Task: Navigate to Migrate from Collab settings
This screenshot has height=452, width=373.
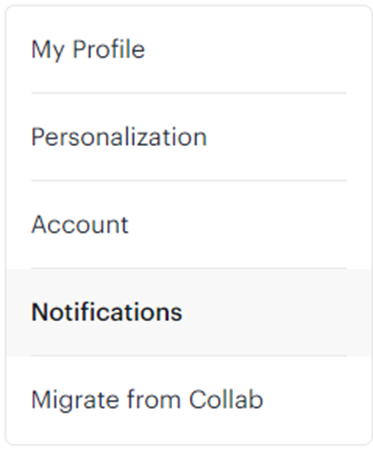Action: (x=189, y=400)
